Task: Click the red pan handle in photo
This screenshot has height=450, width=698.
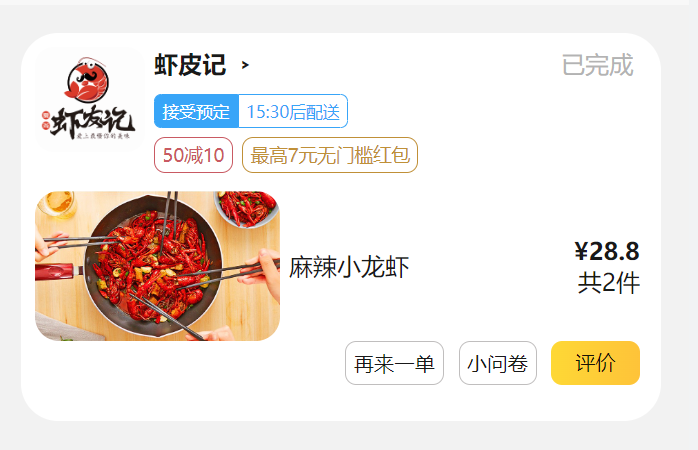Action: click(x=54, y=272)
